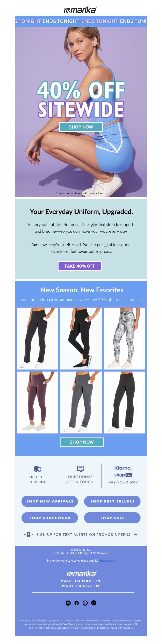Open Shop Best Sellers
Screen dimensions: 162x644
pyautogui.click(x=112, y=501)
